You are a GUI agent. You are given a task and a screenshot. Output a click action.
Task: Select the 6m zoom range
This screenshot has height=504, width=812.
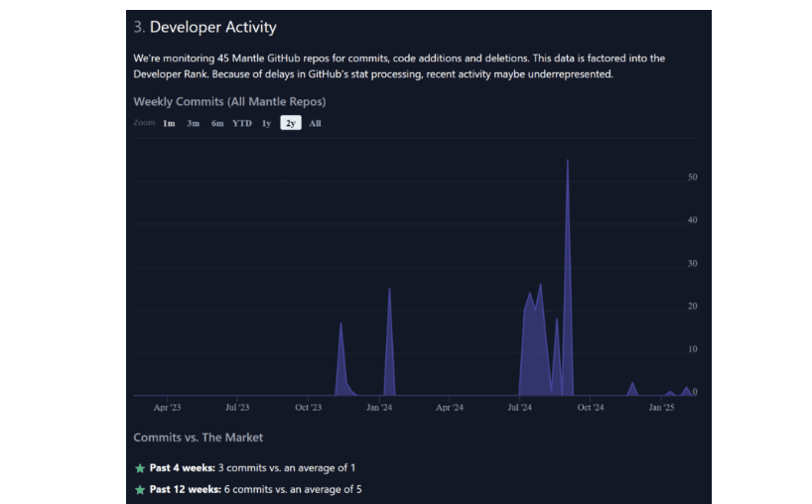point(217,123)
